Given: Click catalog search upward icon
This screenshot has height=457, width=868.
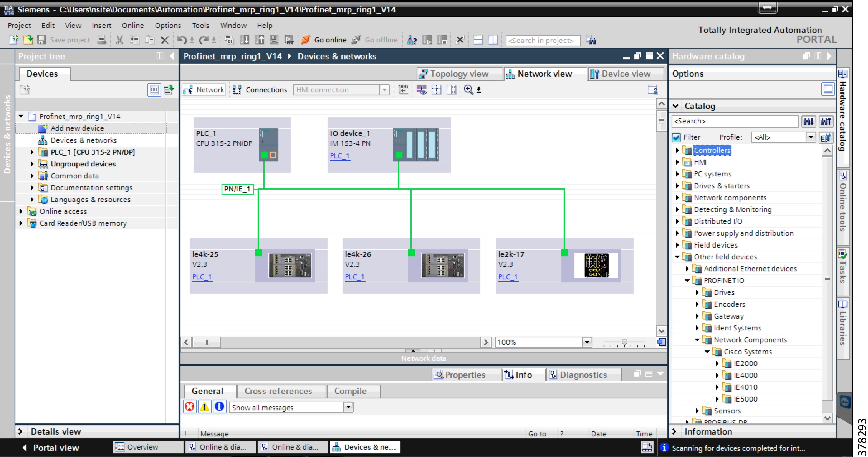Looking at the screenshot, I should 826,121.
